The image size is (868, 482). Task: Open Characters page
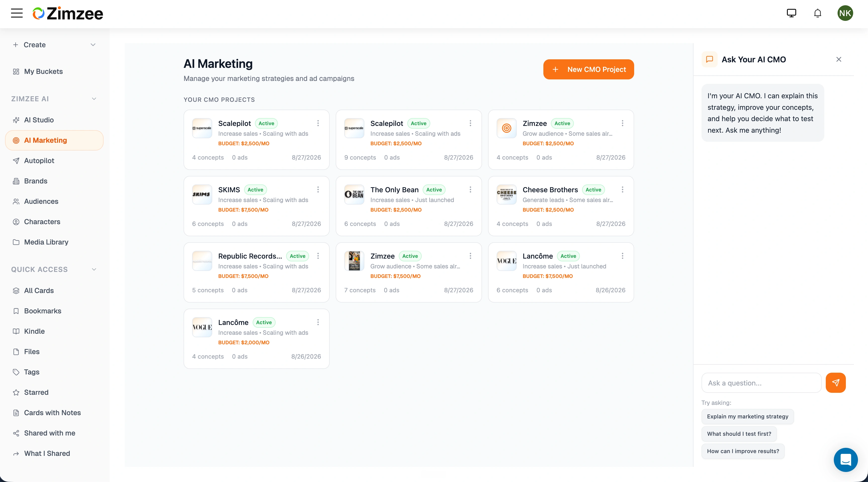[54, 222]
